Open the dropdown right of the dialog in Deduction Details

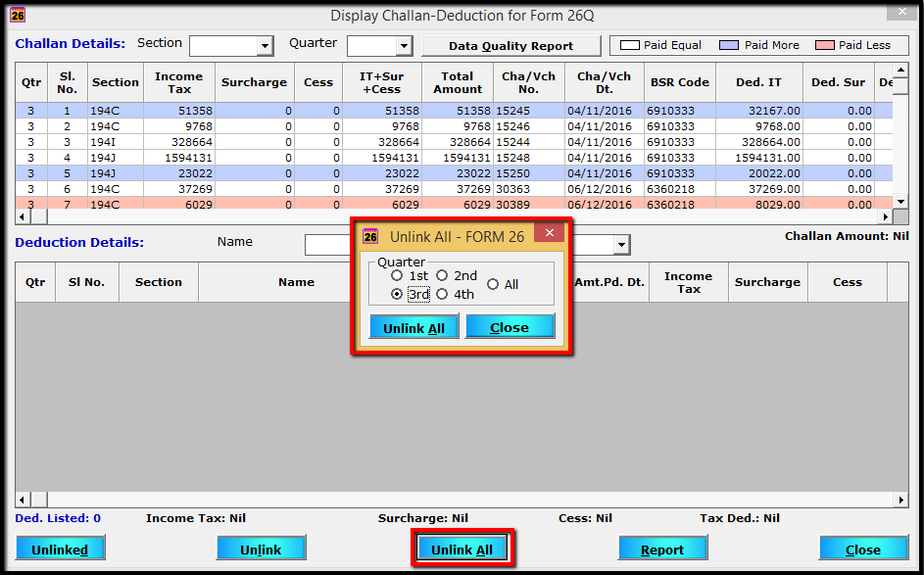[621, 245]
